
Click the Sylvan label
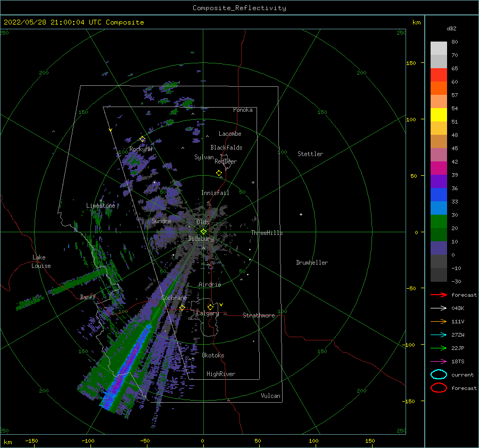204,157
